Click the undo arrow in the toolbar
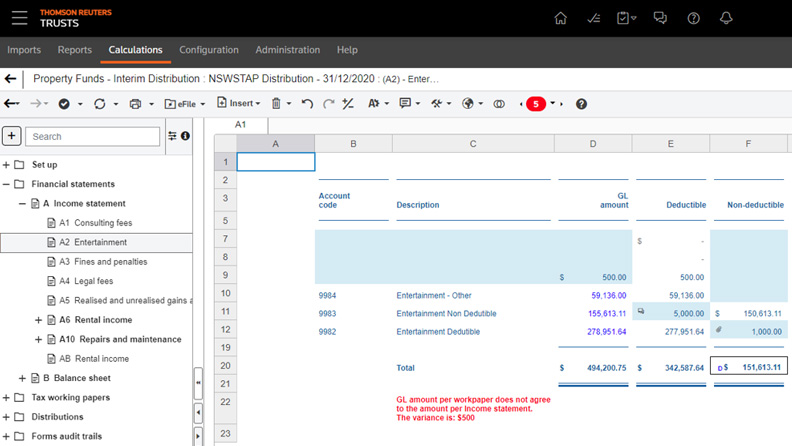Image resolution: width=792 pixels, height=446 pixels. 307,103
